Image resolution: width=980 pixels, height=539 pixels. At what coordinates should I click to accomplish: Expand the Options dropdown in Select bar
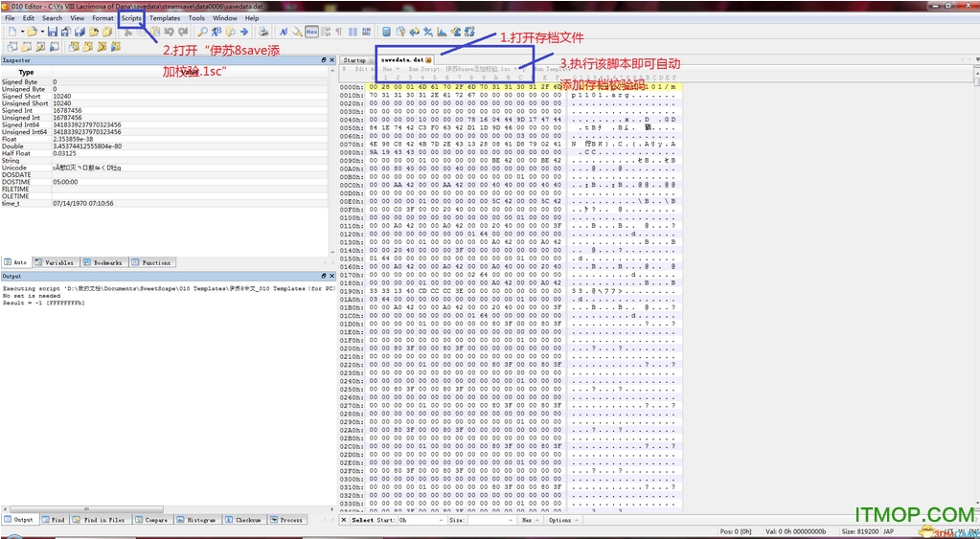(560, 520)
